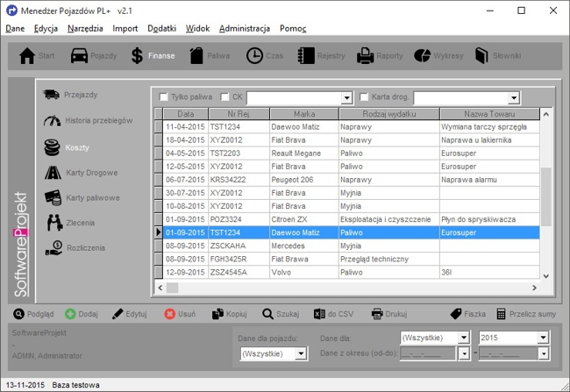This screenshot has width=570, height=392.
Task: Select the ZSZ4545A registration cell
Action: (239, 273)
